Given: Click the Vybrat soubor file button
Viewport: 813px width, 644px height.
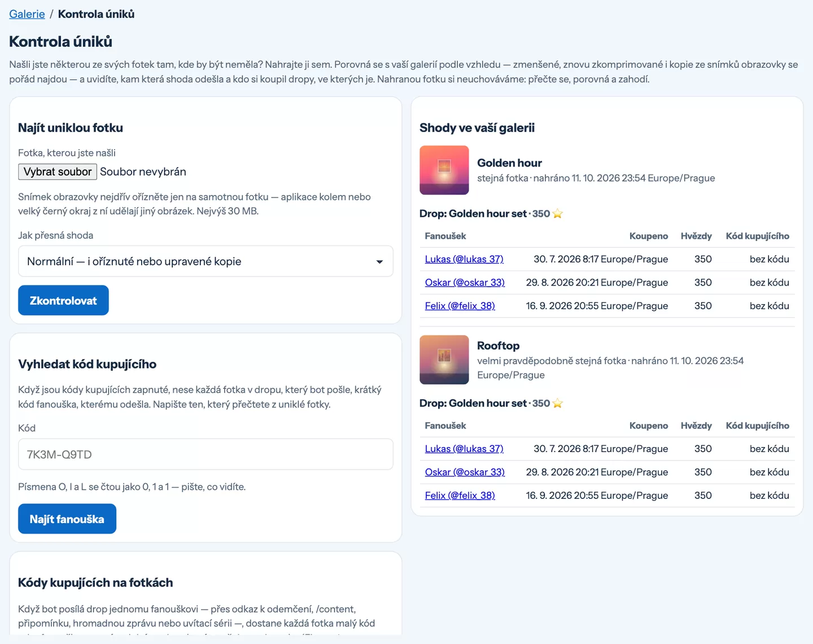Looking at the screenshot, I should pos(58,172).
